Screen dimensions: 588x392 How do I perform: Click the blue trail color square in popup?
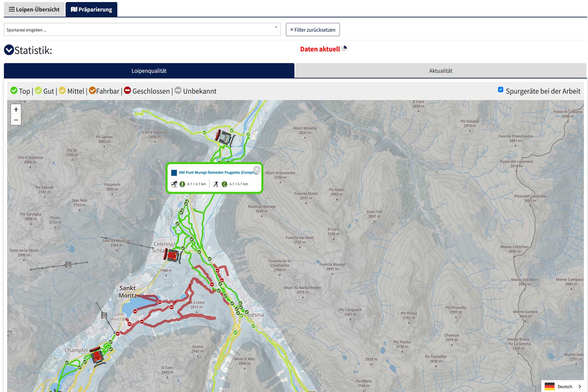tap(174, 173)
